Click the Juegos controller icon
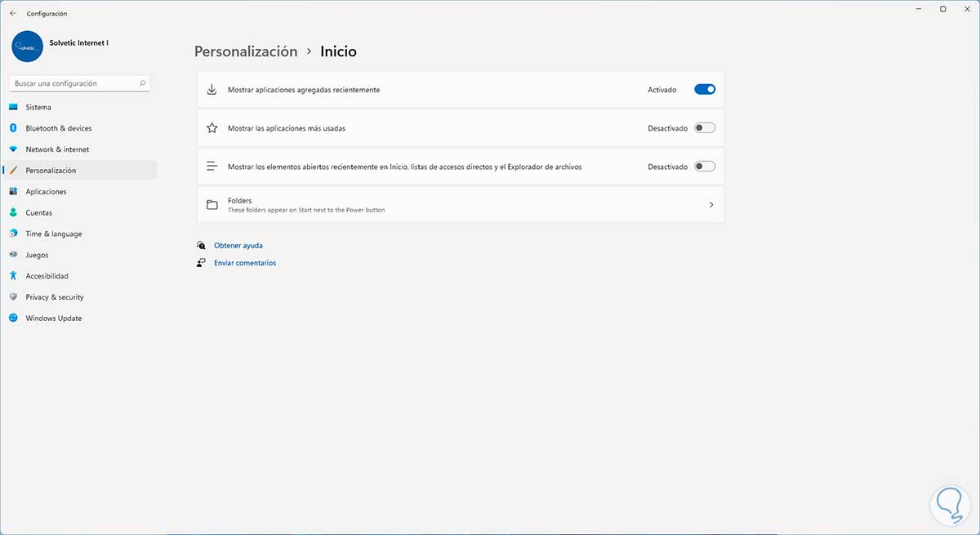The image size is (980, 535). pos(13,255)
